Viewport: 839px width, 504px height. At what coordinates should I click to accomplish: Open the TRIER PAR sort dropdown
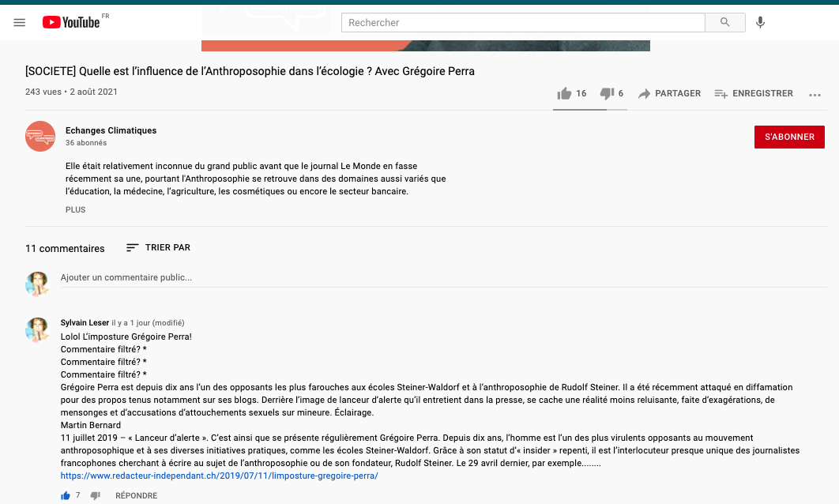(158, 248)
